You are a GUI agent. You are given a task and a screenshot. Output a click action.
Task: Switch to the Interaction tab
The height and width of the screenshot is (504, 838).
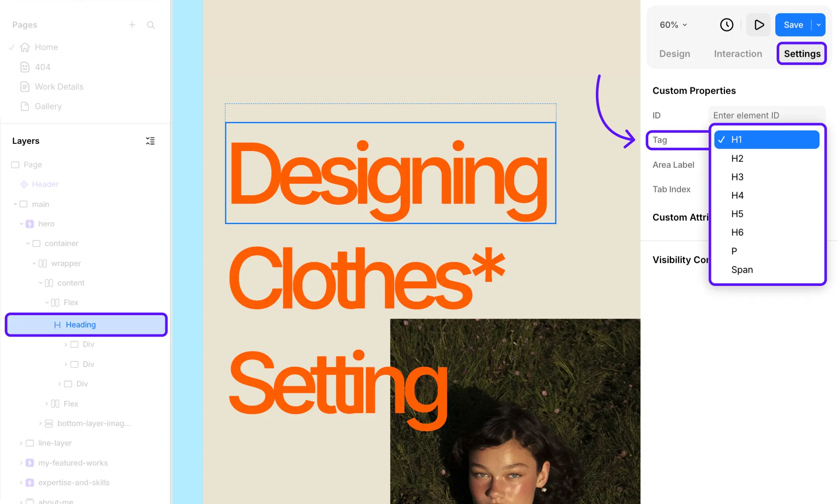(x=738, y=54)
